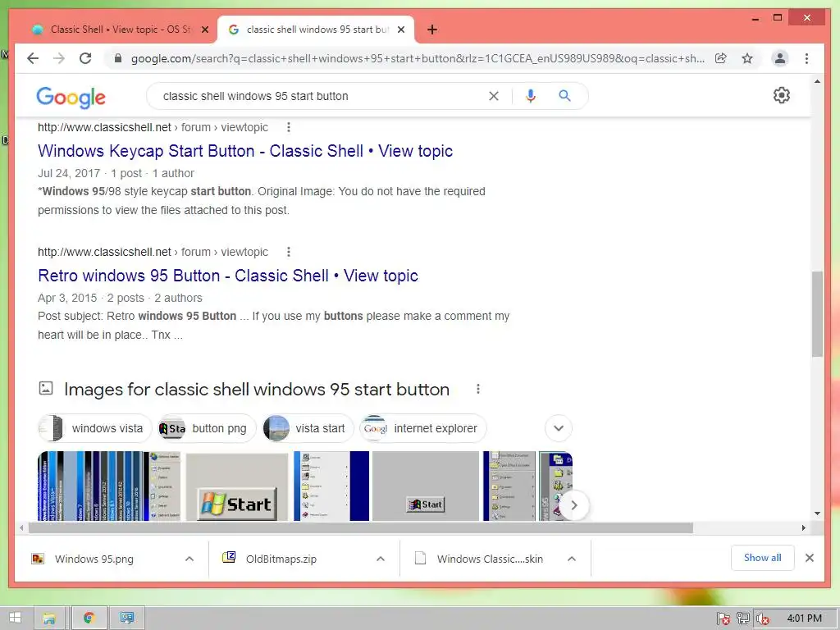This screenshot has height=630, width=840.
Task: Open Windows 95.png download options
Action: 189,559
